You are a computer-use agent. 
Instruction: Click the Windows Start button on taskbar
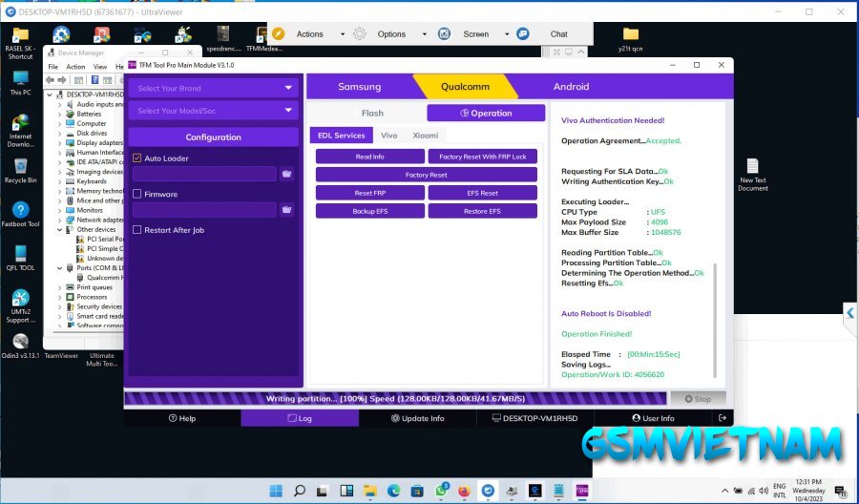pyautogui.click(x=275, y=491)
